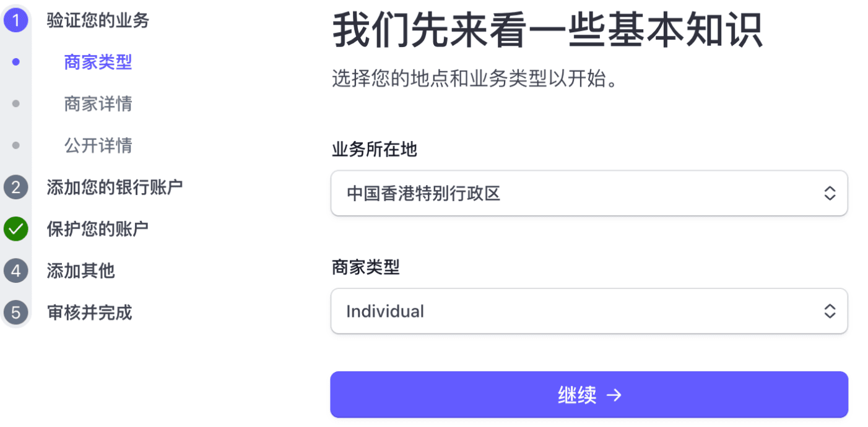Select 商家类型 sub-step in sidebar
Screen dimensions: 868x427
(x=98, y=62)
